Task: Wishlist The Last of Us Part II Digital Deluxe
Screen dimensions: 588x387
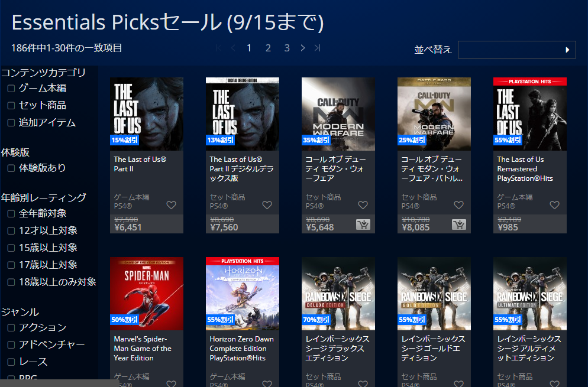Action: tap(267, 205)
